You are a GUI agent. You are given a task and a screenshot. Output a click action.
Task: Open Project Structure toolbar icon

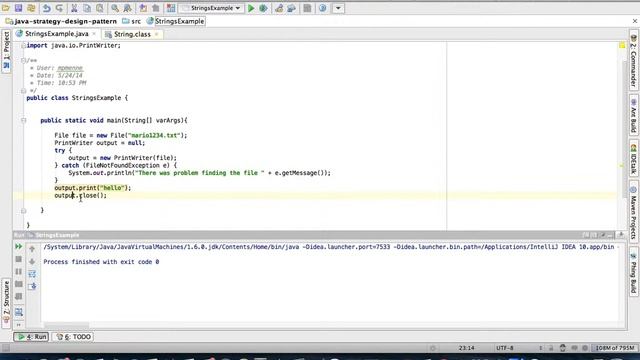coord(291,8)
